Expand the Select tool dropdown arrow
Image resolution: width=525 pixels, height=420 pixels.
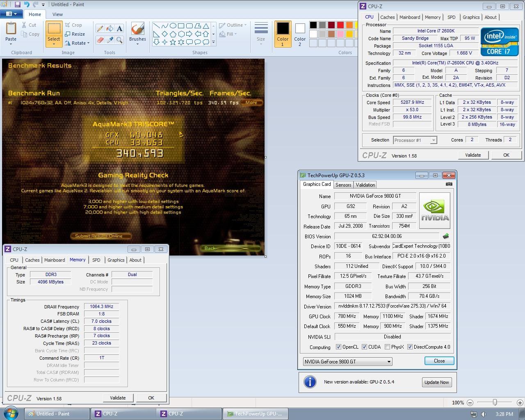54,44
